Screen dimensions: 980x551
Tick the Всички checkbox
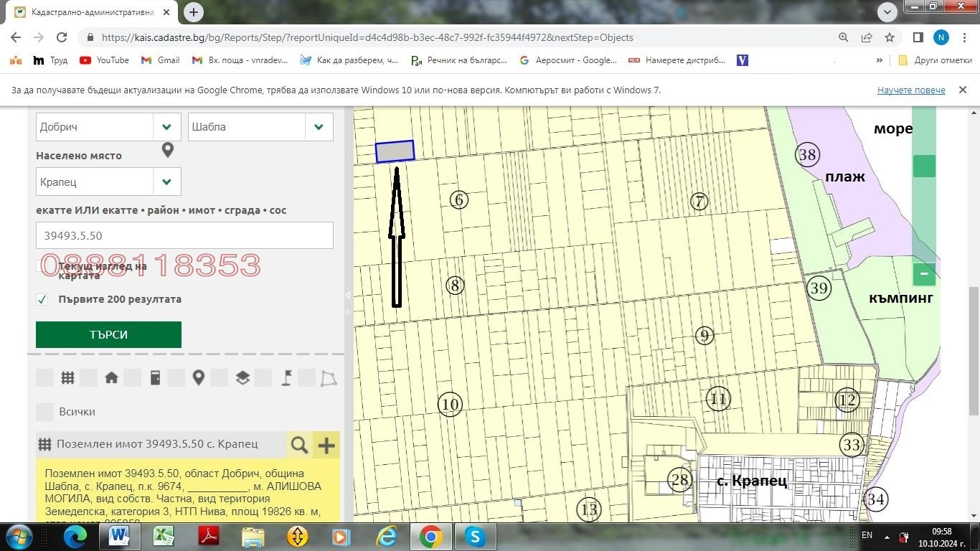point(45,412)
